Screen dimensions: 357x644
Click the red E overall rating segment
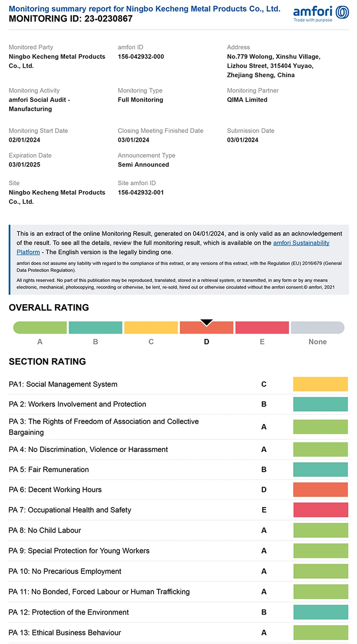pyautogui.click(x=262, y=328)
